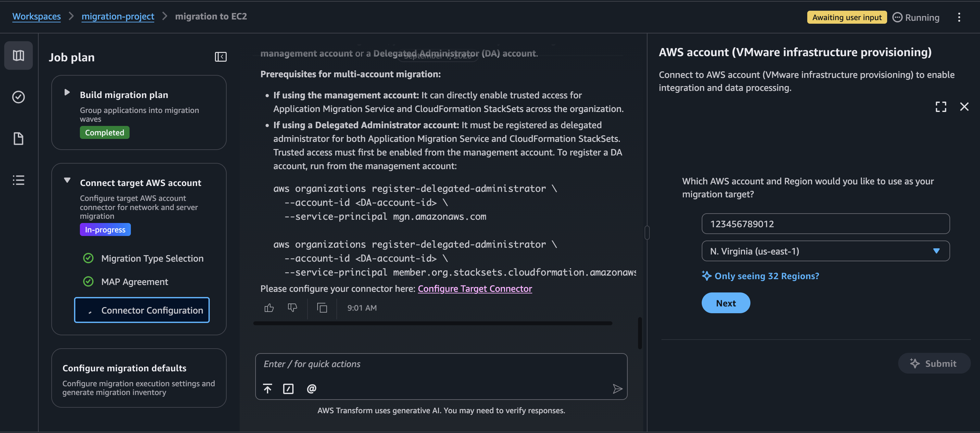This screenshot has height=433, width=980.
Task: Open the checkmark tasks icon in sidebar
Action: coord(18,97)
